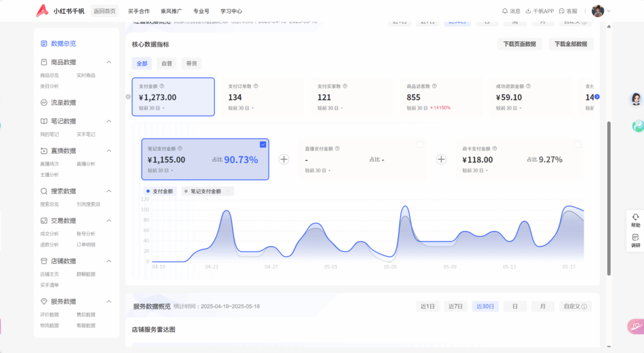Click the 商品数据 bag icon

[44, 62]
